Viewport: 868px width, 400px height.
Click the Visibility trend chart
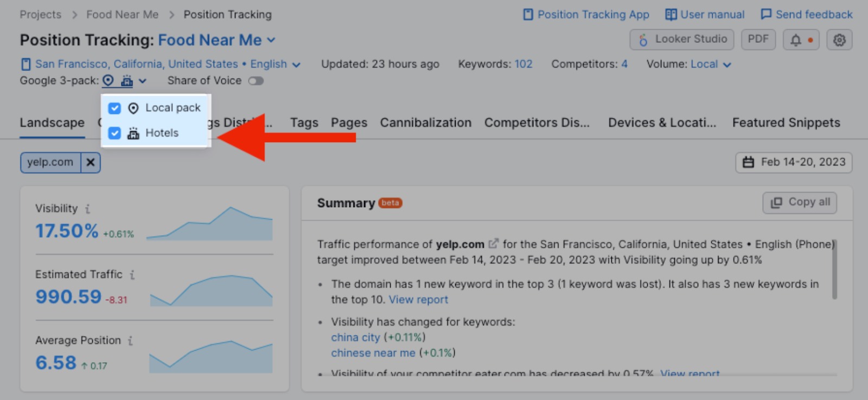tap(209, 223)
